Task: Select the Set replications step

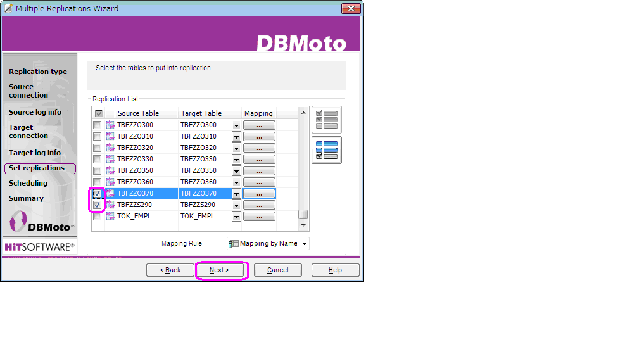Action: click(40, 168)
